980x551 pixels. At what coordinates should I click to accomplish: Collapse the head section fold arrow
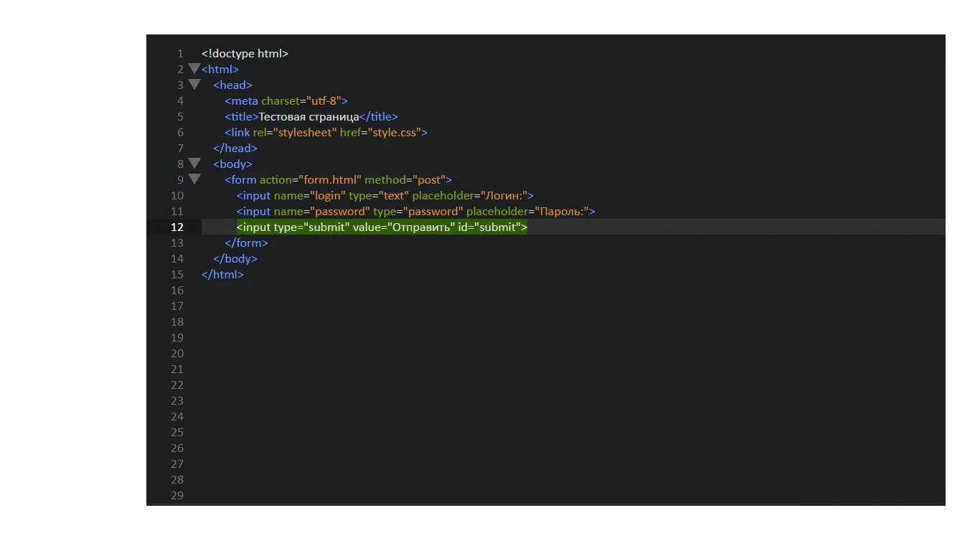[x=194, y=85]
